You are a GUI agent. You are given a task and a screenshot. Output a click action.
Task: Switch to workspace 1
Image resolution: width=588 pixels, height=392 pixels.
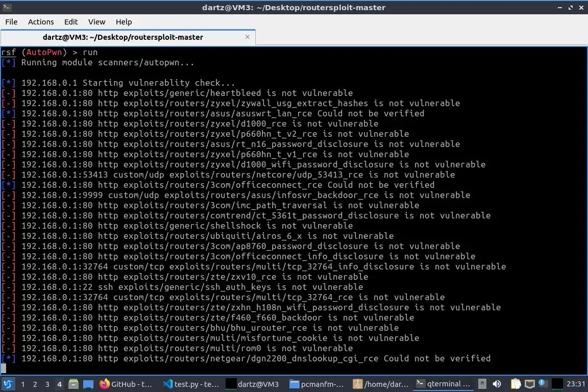coord(23,384)
